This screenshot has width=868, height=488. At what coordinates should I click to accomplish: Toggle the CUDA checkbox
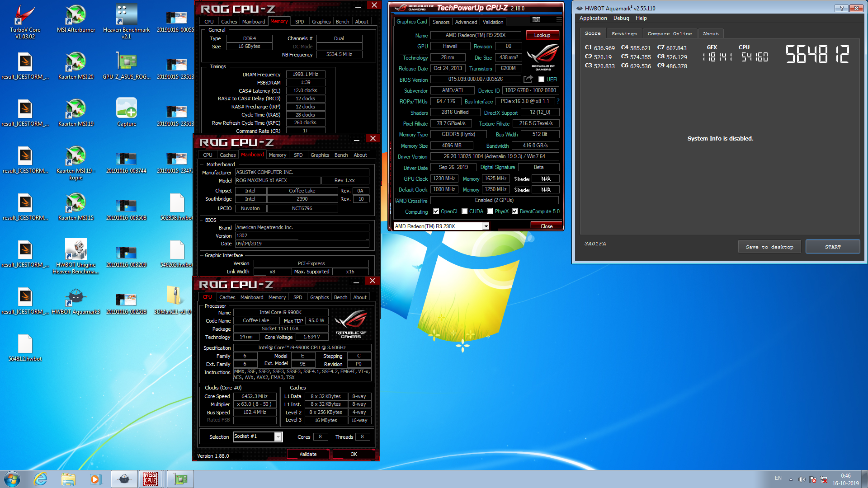464,211
